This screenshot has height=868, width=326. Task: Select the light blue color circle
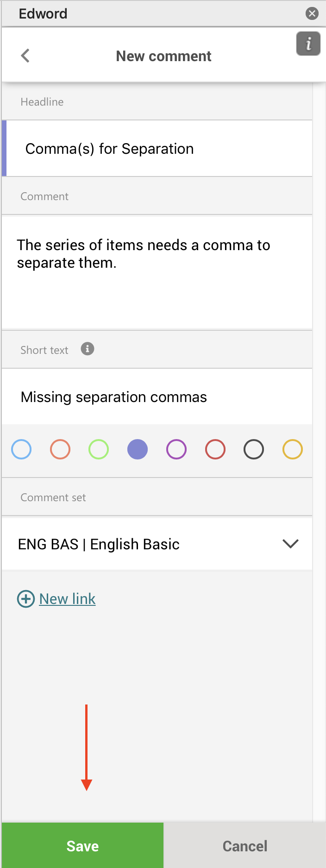tap(21, 449)
